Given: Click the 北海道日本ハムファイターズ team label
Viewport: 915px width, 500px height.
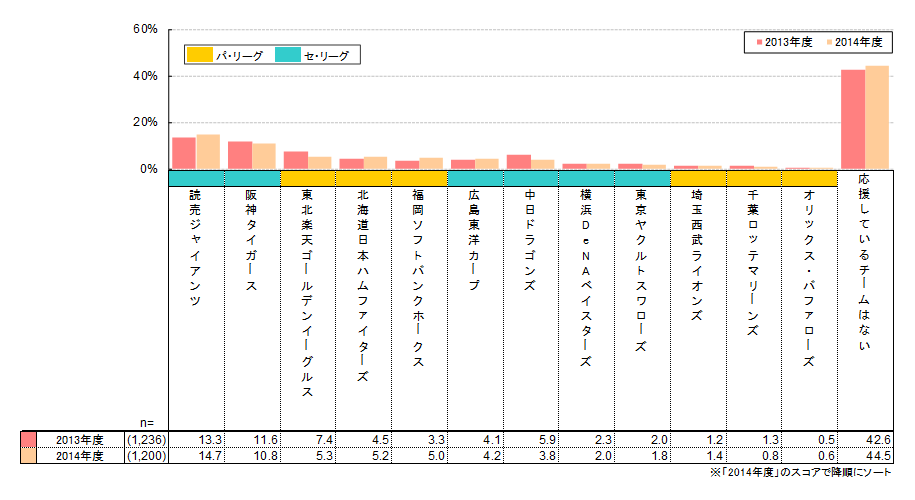Looking at the screenshot, I should (x=363, y=286).
